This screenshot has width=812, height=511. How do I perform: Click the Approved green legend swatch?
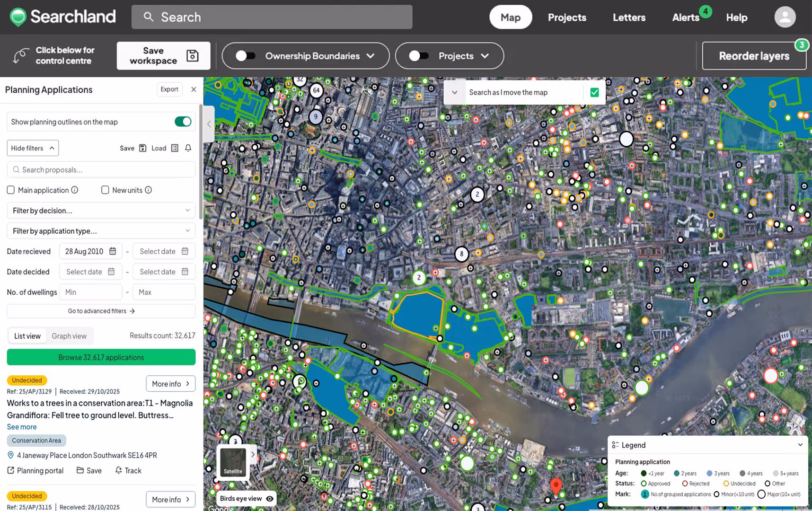click(644, 483)
